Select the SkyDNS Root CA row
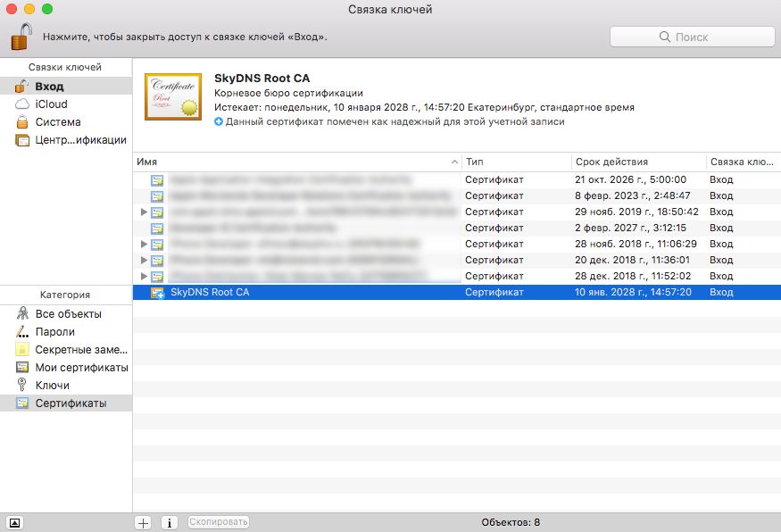Screen dimensions: 781x532 457,293
